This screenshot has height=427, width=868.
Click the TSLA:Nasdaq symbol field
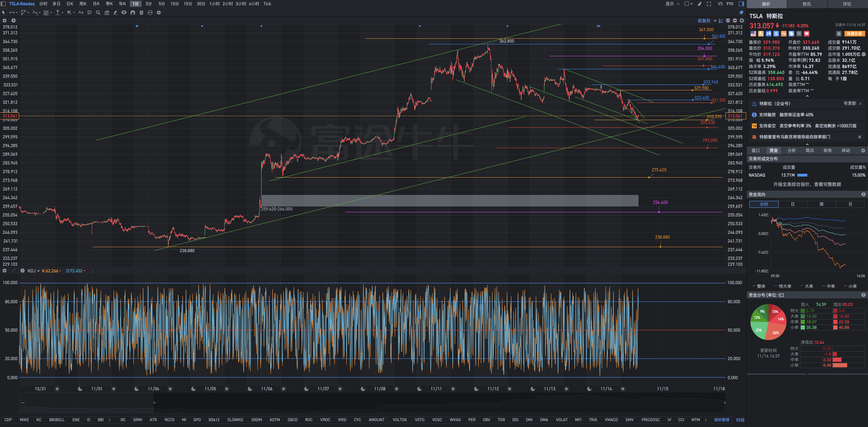pyautogui.click(x=21, y=4)
